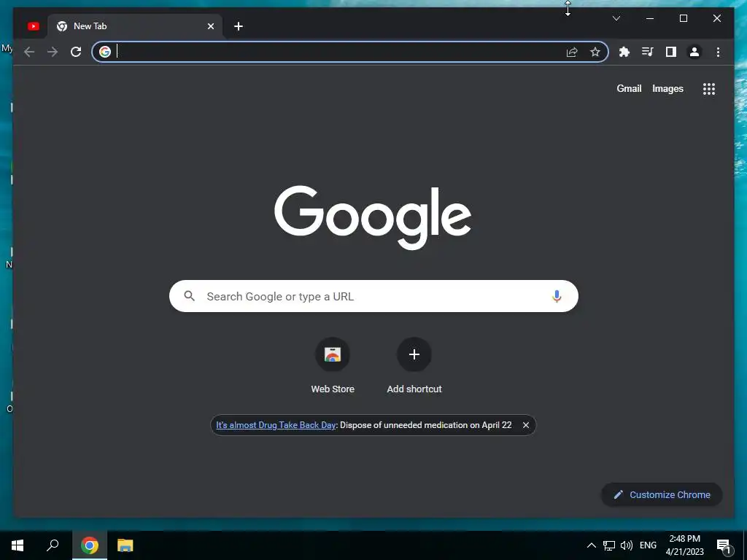The width and height of the screenshot is (747, 560).
Task: Maximize the Chrome window
Action: (683, 18)
